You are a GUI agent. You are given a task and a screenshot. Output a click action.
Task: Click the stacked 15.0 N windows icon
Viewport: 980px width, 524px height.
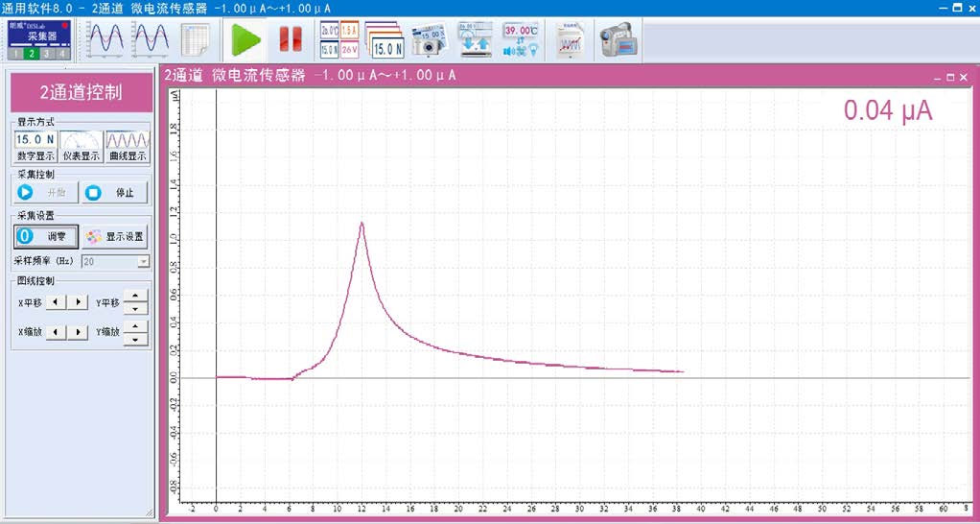[x=385, y=39]
